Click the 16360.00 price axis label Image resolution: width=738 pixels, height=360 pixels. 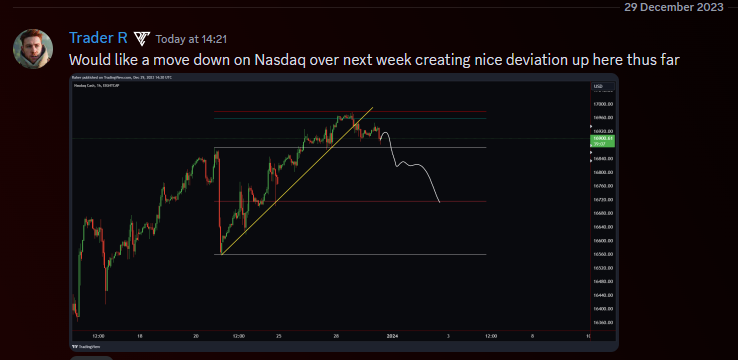(603, 323)
